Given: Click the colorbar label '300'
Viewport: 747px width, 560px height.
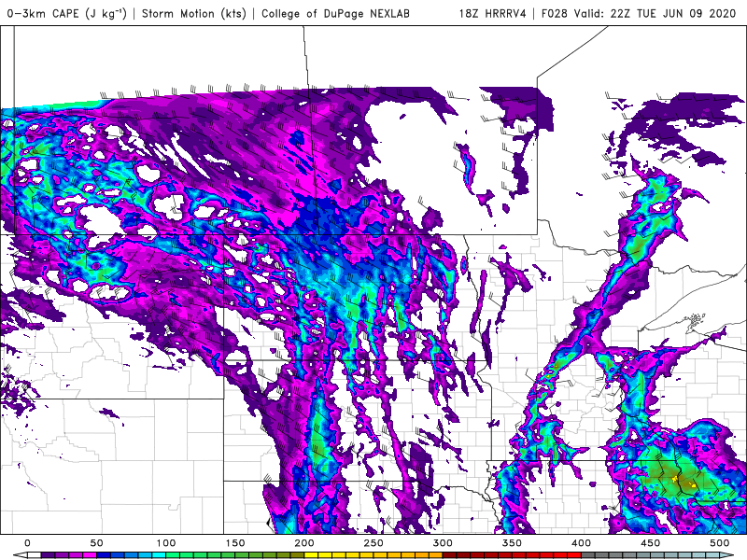Looking at the screenshot, I should tap(443, 543).
